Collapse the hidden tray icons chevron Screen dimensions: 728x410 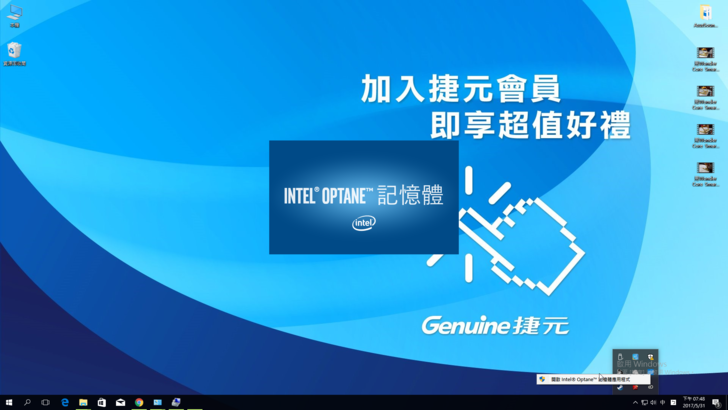coord(635,403)
